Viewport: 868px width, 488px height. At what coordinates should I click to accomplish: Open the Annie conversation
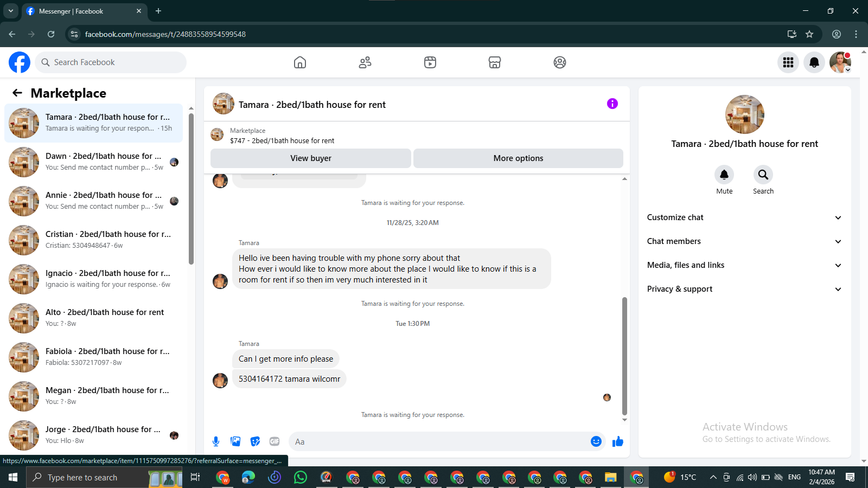tap(93, 201)
